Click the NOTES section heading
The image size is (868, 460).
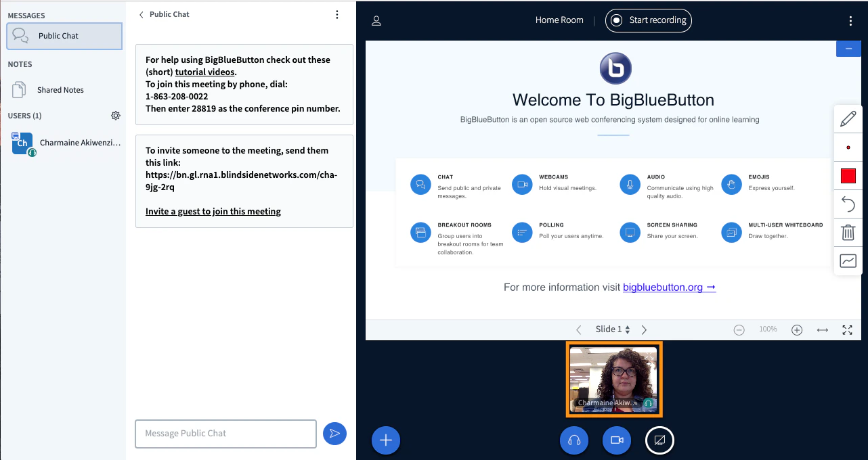(20, 64)
